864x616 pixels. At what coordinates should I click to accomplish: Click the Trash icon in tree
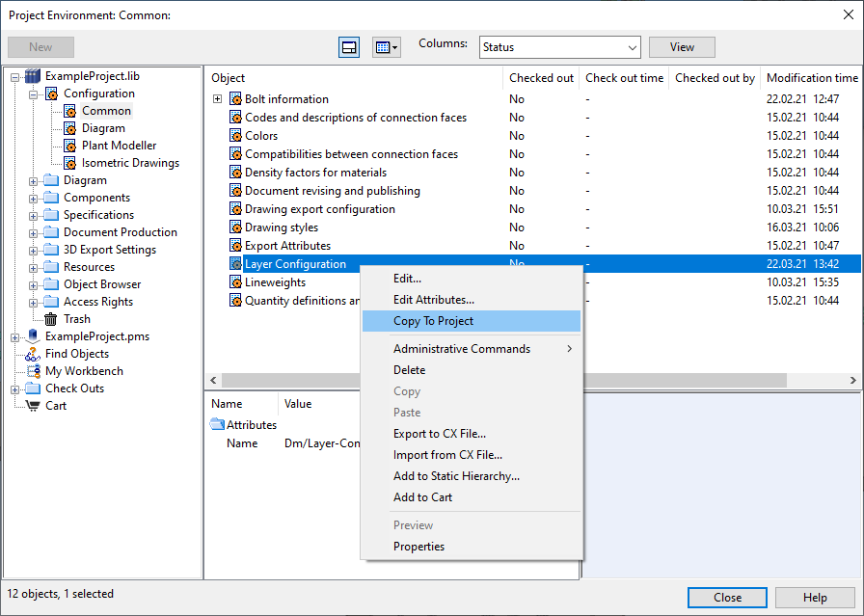[51, 319]
